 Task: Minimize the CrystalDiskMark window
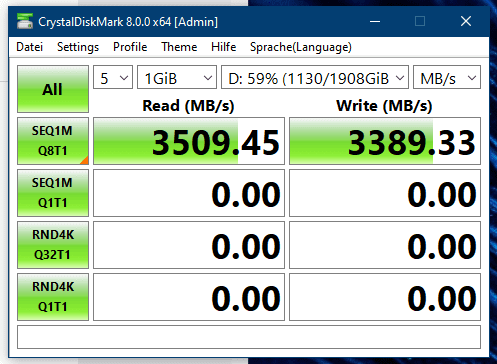pyautogui.click(x=375, y=22)
